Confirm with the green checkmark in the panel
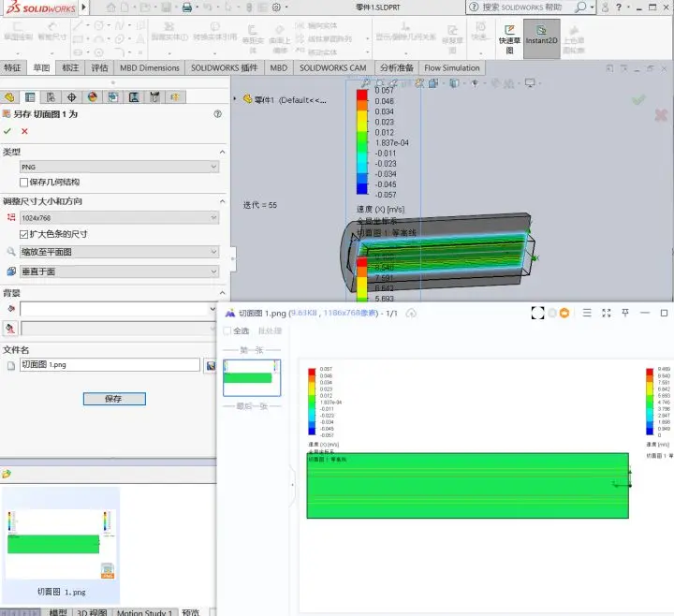 [7, 131]
